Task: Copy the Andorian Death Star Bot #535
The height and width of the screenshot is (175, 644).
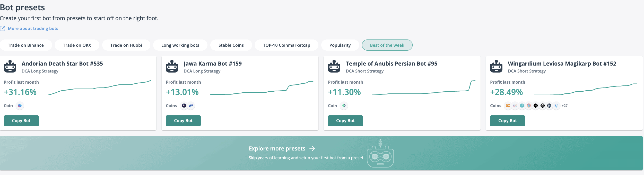Action: pos(21,121)
